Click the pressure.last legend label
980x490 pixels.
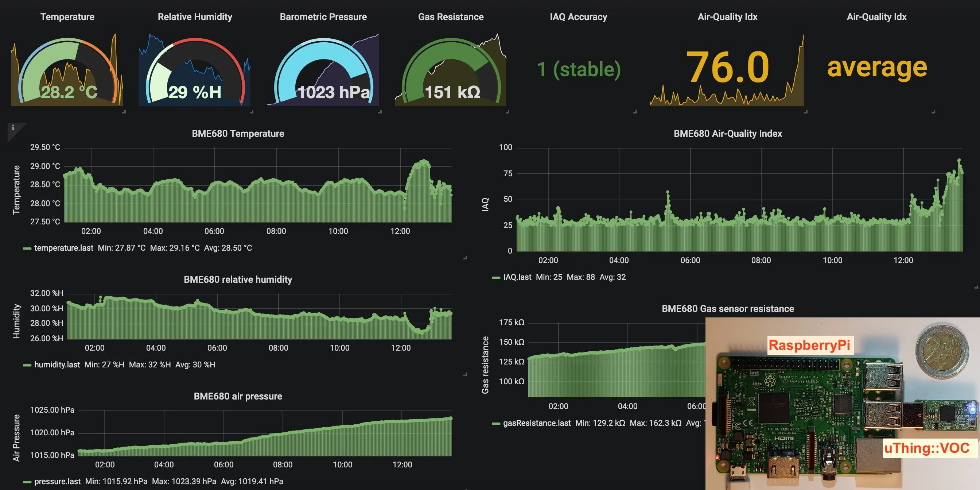58,482
